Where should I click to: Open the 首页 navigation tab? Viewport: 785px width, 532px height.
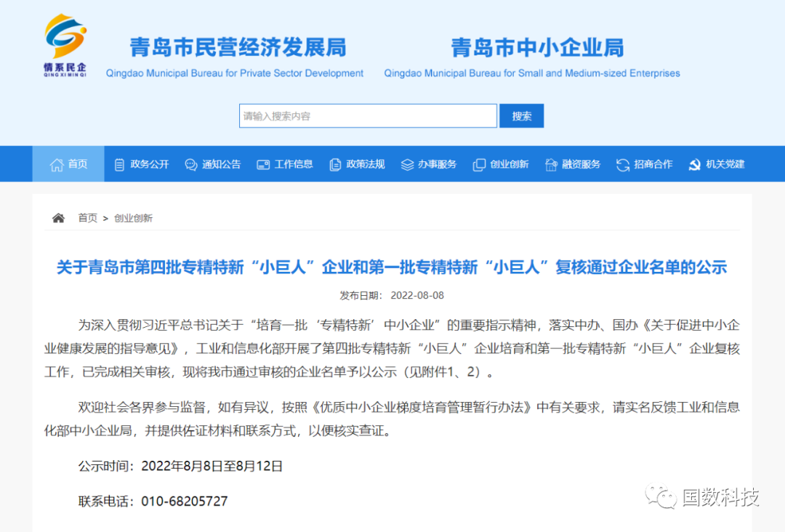(x=68, y=164)
